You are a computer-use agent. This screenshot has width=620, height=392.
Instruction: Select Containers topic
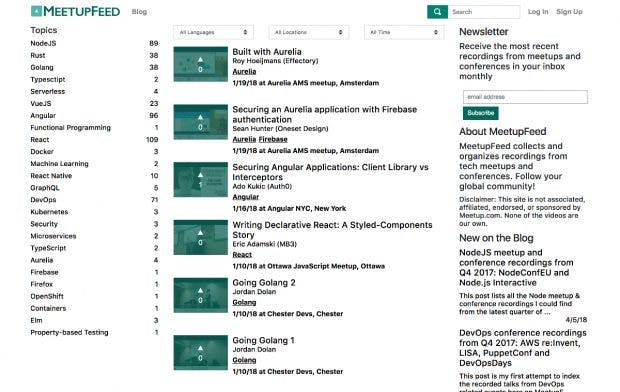(x=48, y=309)
